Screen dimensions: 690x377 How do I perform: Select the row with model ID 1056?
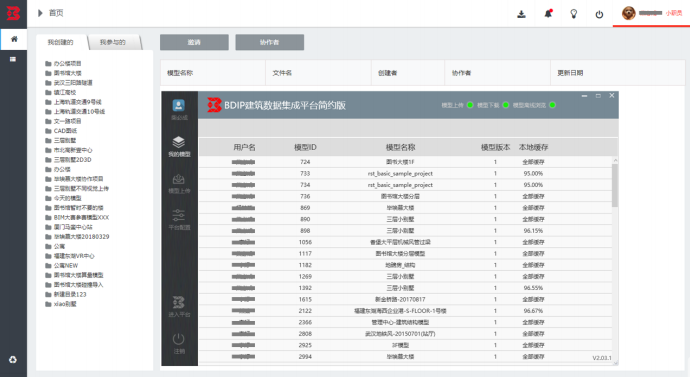(405, 242)
